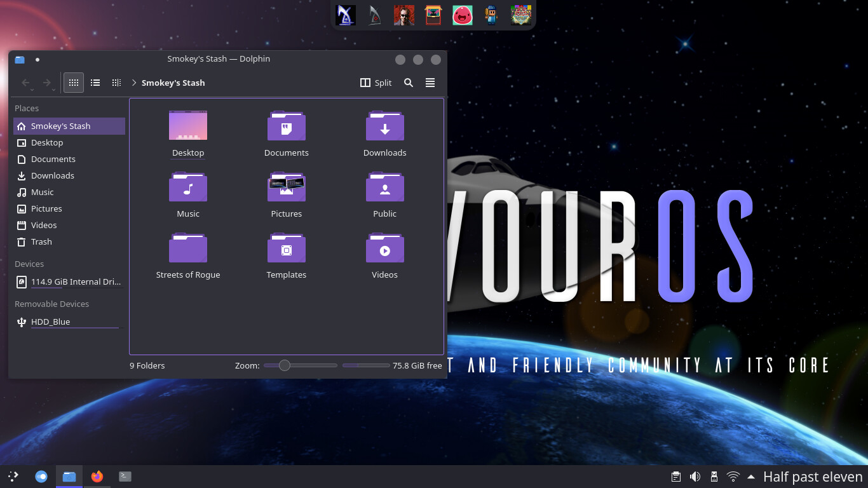Image resolution: width=868 pixels, height=488 pixels.
Task: Launch the pink Slime Rancher dock icon
Action: tap(463, 15)
